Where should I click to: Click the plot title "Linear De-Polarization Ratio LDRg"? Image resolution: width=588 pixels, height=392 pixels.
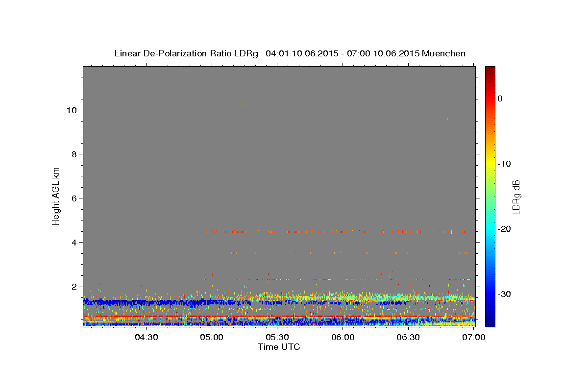coord(186,53)
